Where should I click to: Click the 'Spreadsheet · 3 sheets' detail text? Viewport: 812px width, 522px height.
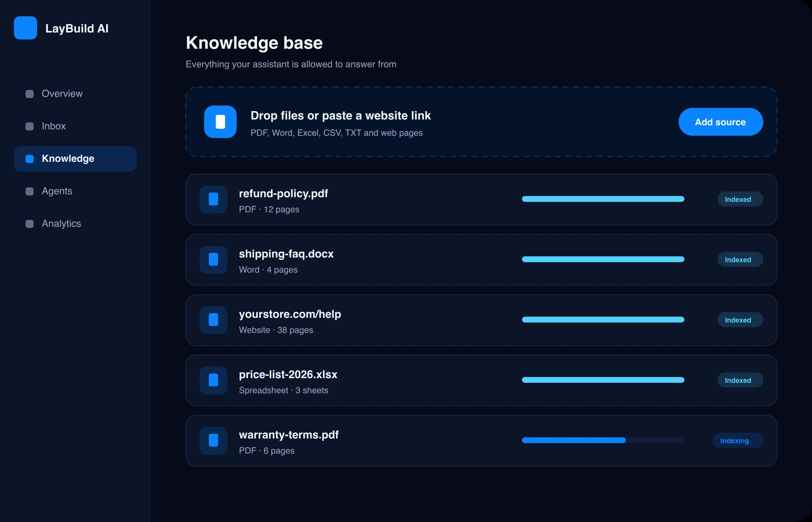click(284, 390)
